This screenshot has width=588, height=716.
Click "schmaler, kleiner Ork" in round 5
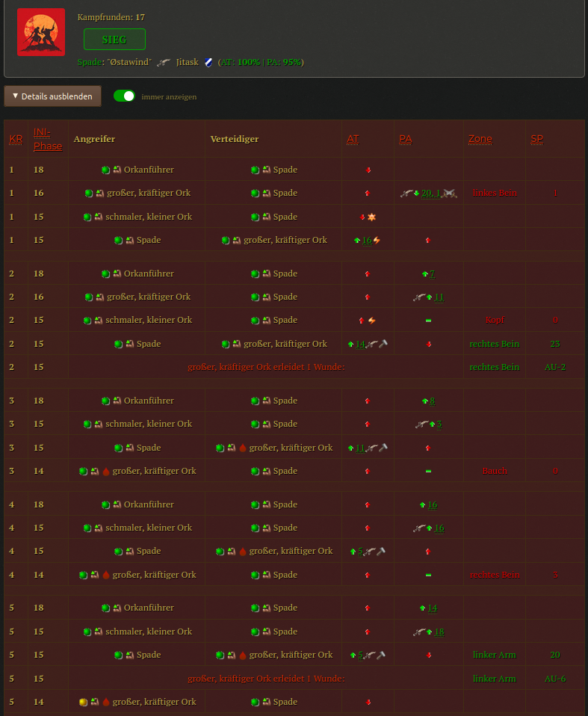click(149, 632)
